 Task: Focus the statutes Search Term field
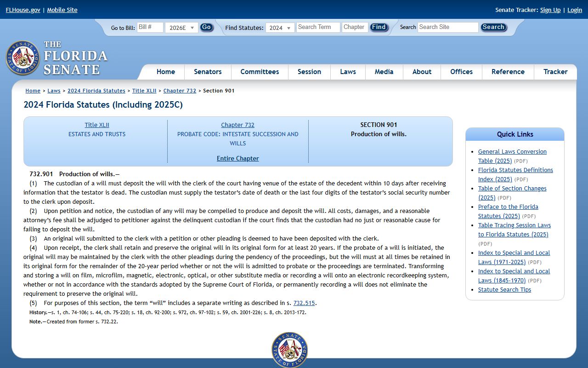pos(318,27)
